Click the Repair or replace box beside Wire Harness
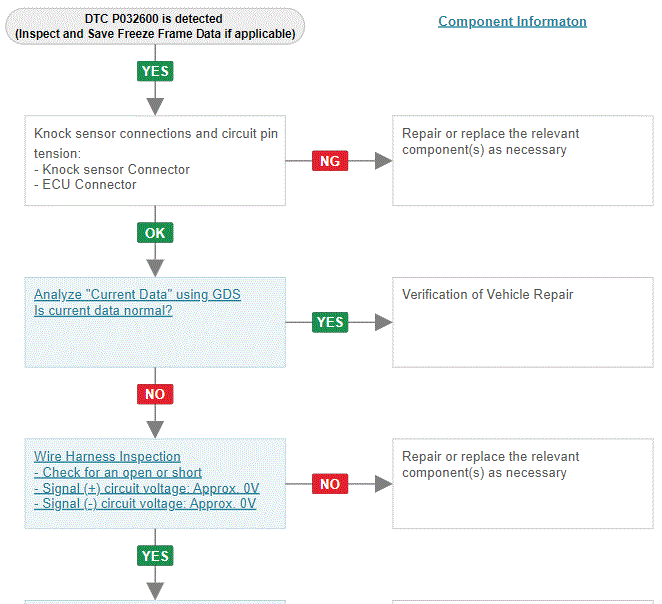This screenshot has width=662, height=604. click(523, 484)
